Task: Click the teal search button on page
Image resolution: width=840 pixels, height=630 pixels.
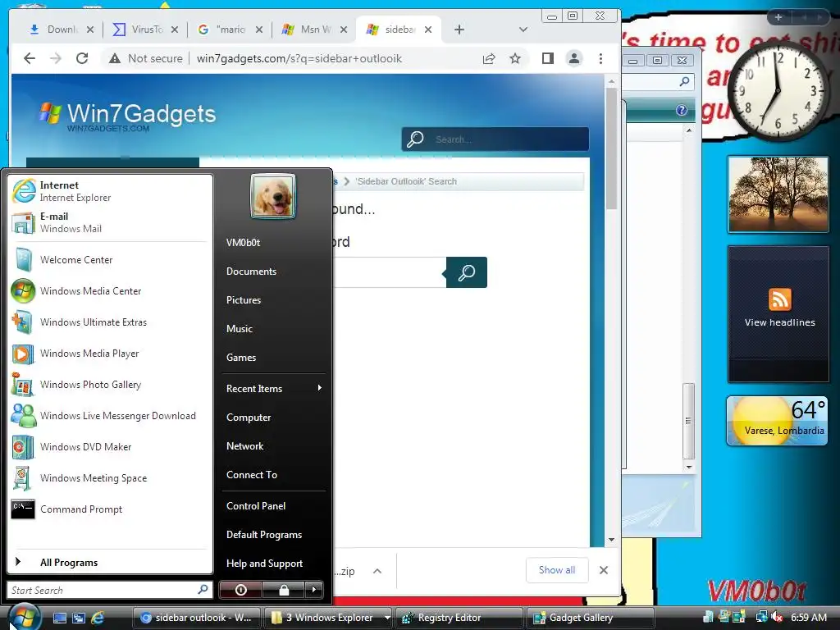Action: pos(467,272)
